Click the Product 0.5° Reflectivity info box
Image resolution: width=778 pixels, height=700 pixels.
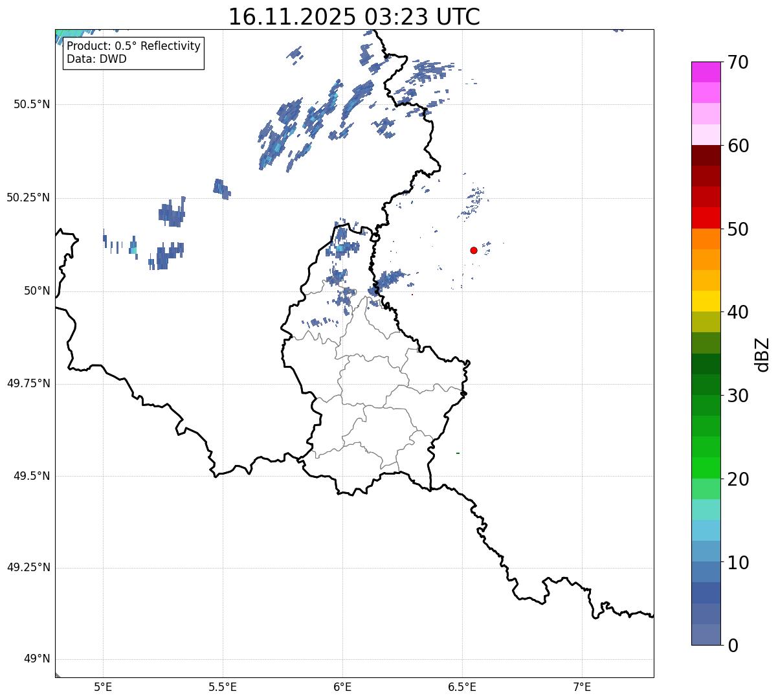[x=133, y=53]
